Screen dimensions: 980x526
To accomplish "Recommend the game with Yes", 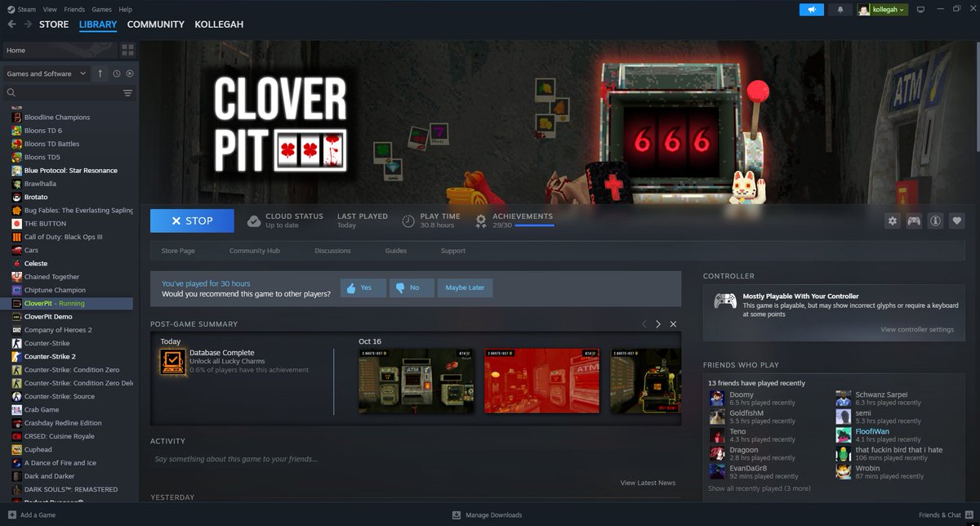I will point(363,288).
